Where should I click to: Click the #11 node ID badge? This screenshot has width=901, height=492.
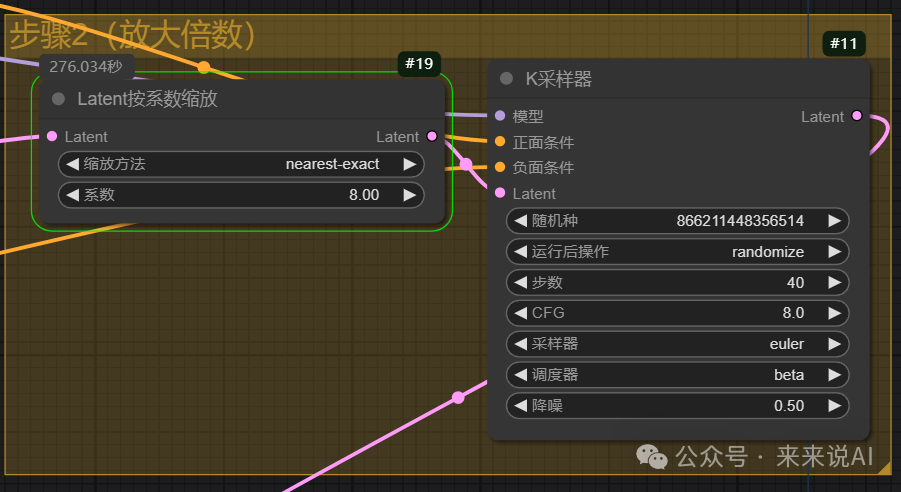click(x=844, y=44)
